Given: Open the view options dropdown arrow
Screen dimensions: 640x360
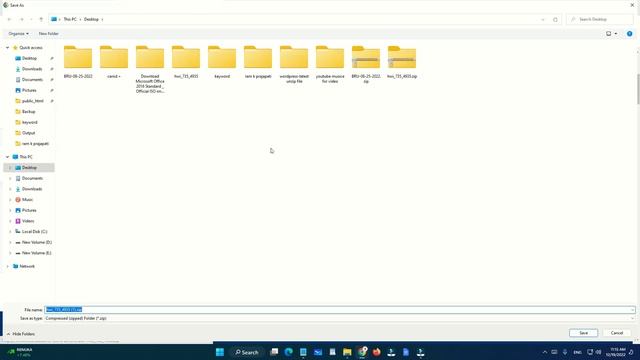Looking at the screenshot, I should pyautogui.click(x=616, y=33).
